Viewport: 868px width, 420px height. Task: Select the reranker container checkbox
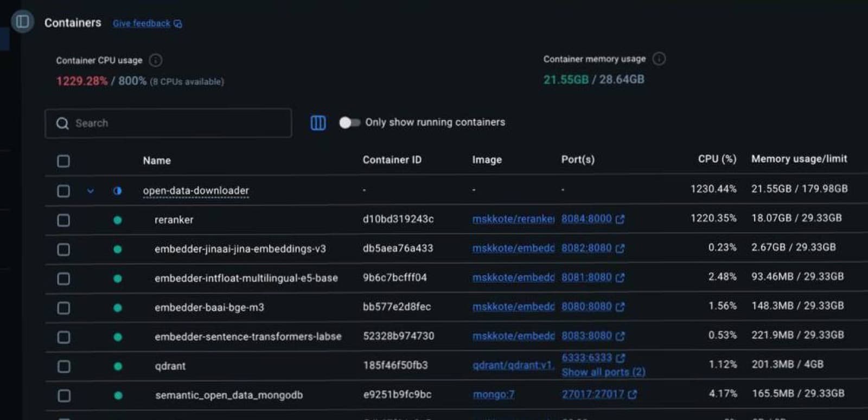pos(63,220)
